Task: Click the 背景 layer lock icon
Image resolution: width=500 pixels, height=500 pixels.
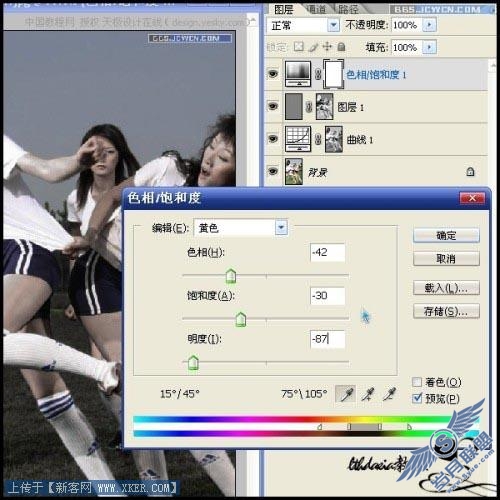Action: [x=470, y=172]
